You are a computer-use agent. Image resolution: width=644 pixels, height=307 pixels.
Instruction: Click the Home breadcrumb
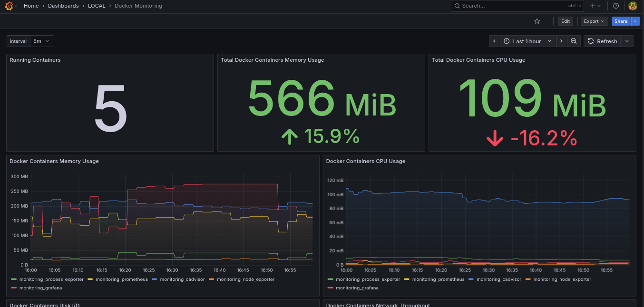point(31,6)
